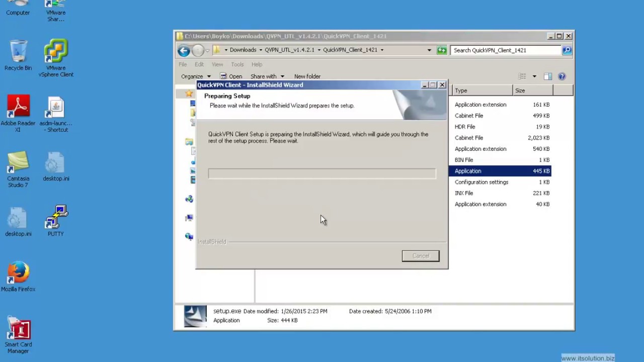This screenshot has width=644, height=362.
Task: Launch VMware vSphere Client shortcut
Action: (56, 58)
